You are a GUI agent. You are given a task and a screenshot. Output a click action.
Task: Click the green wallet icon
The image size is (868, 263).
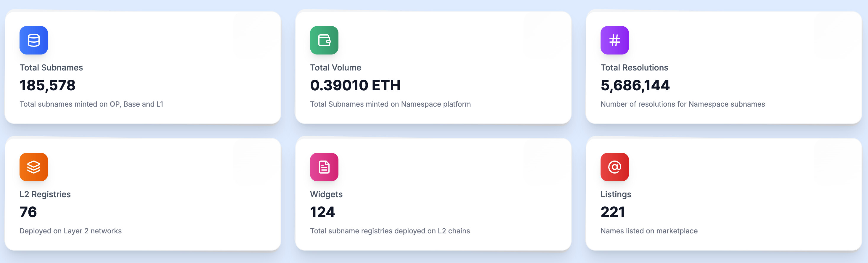click(324, 41)
